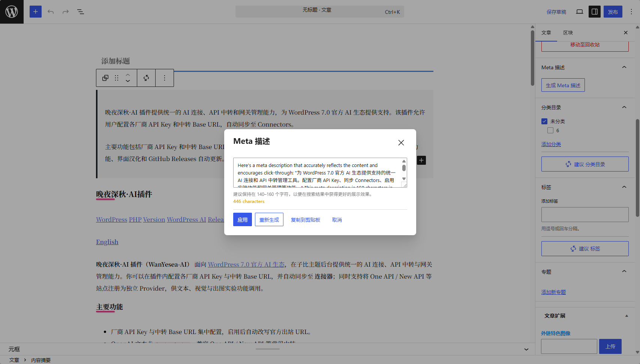Toggle the settings sidebar panel icon

[x=595, y=12]
